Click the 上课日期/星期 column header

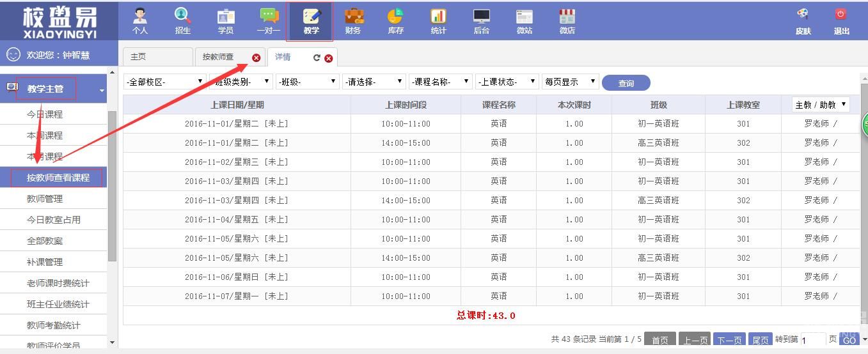(237, 105)
